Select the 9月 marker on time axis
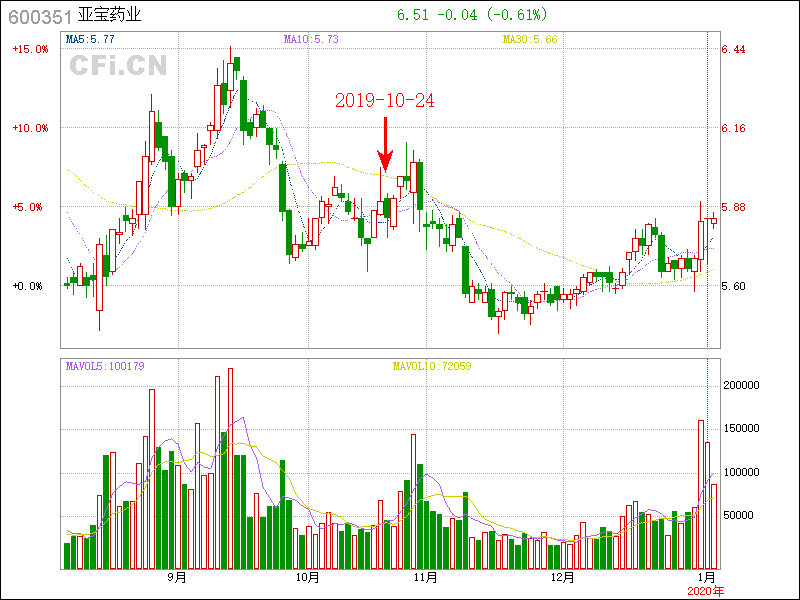 click(x=177, y=577)
